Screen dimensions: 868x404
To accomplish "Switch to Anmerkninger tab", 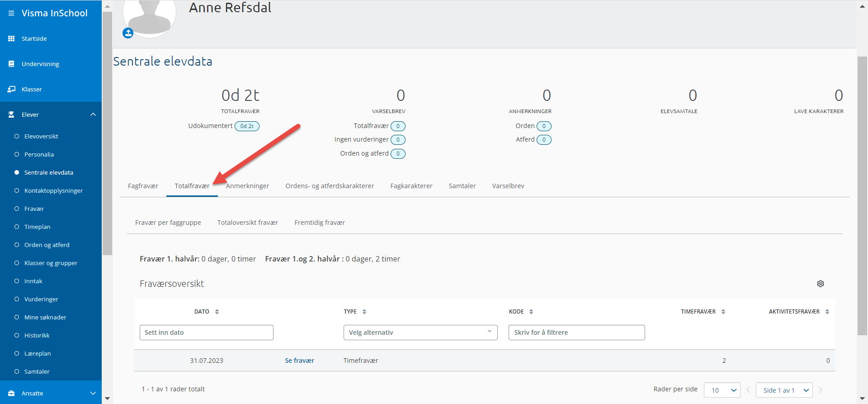I will coord(248,186).
